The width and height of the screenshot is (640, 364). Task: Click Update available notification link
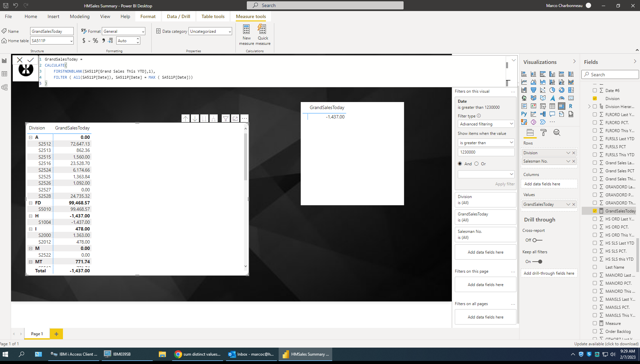606,344
